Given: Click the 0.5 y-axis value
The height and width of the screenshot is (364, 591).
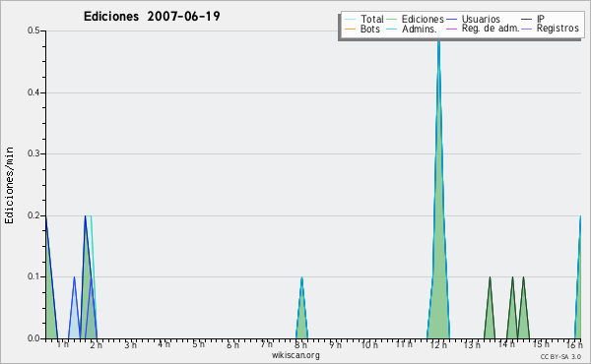Looking at the screenshot, I should pyautogui.click(x=33, y=30).
